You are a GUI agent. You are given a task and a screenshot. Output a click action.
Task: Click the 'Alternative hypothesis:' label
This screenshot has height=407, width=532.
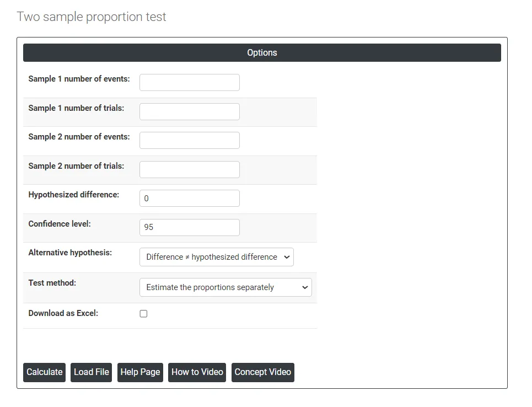tap(70, 253)
